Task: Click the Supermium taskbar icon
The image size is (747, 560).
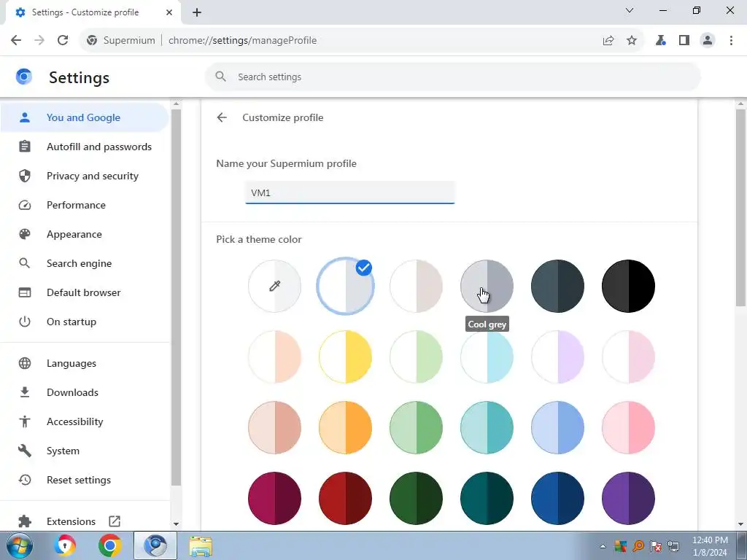Action: click(155, 545)
